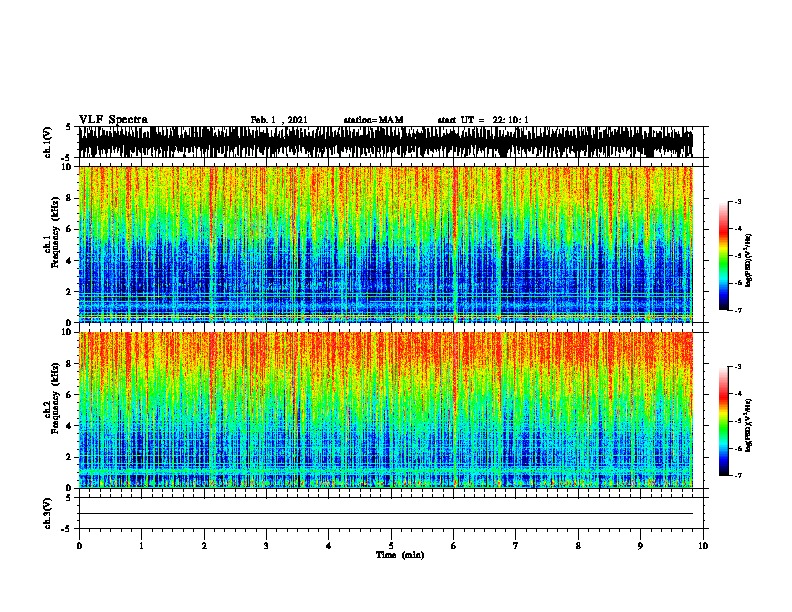Click the "10" kHz tick on ch.2 frequency axis
Viewport: 792px width, 612px height.
pyautogui.click(x=67, y=332)
